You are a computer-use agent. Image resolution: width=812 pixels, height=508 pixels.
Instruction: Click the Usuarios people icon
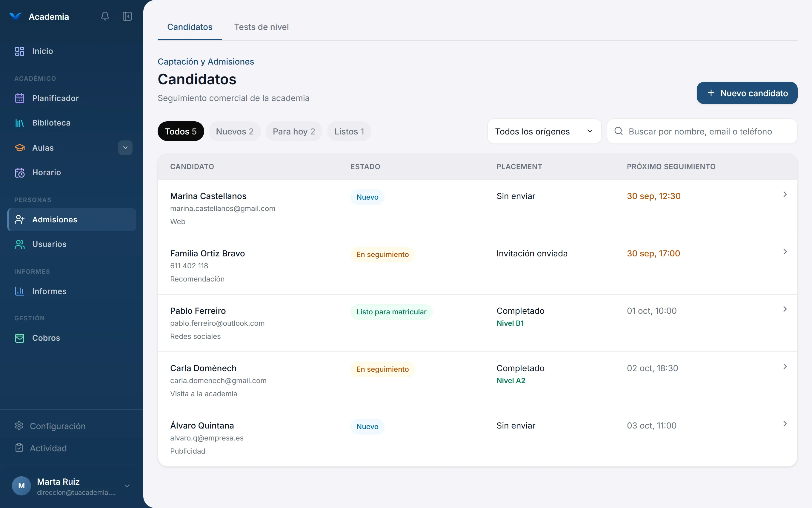coord(20,244)
